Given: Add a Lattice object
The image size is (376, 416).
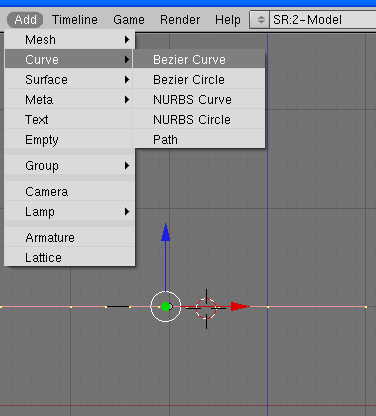Looking at the screenshot, I should click(70, 257).
